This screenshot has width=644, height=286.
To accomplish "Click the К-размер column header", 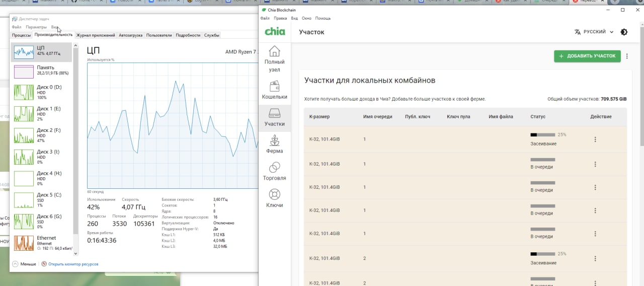I will coord(319,116).
